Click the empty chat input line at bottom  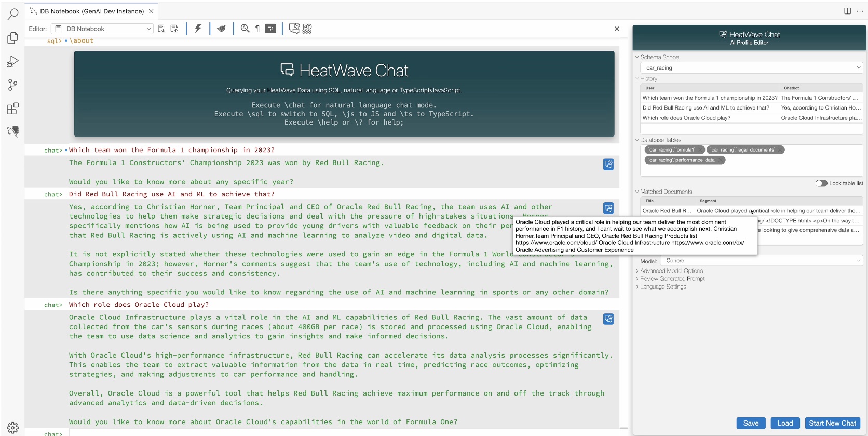pos(345,433)
